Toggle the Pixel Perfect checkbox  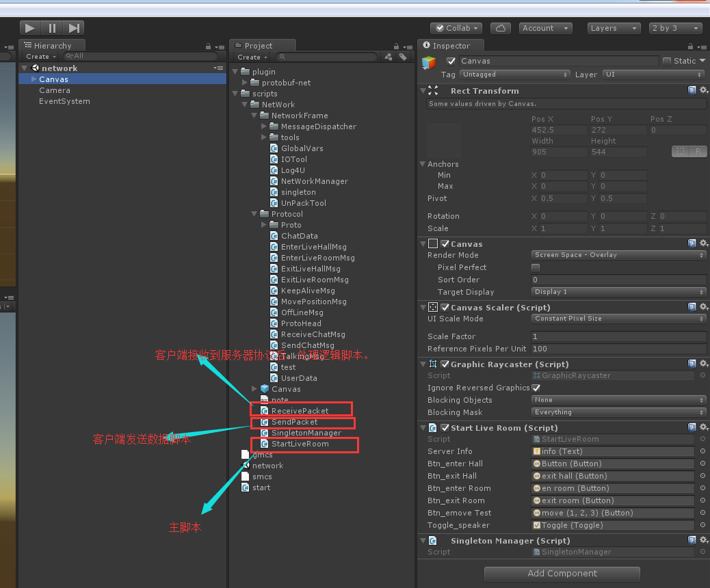[538, 267]
